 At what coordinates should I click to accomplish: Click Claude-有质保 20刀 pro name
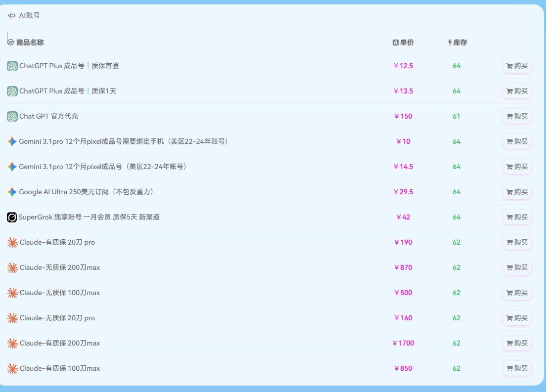click(57, 242)
